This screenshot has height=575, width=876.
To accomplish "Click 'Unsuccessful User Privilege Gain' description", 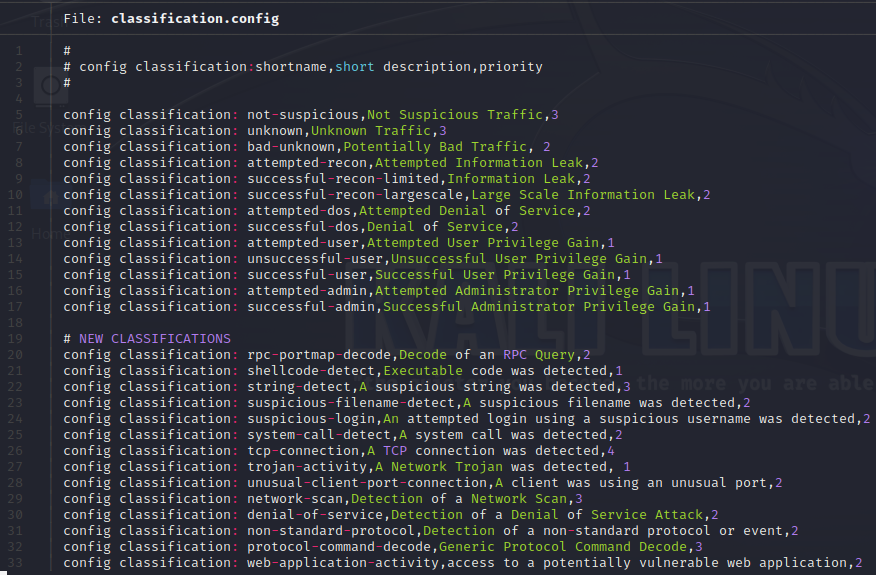I will (x=518, y=259).
